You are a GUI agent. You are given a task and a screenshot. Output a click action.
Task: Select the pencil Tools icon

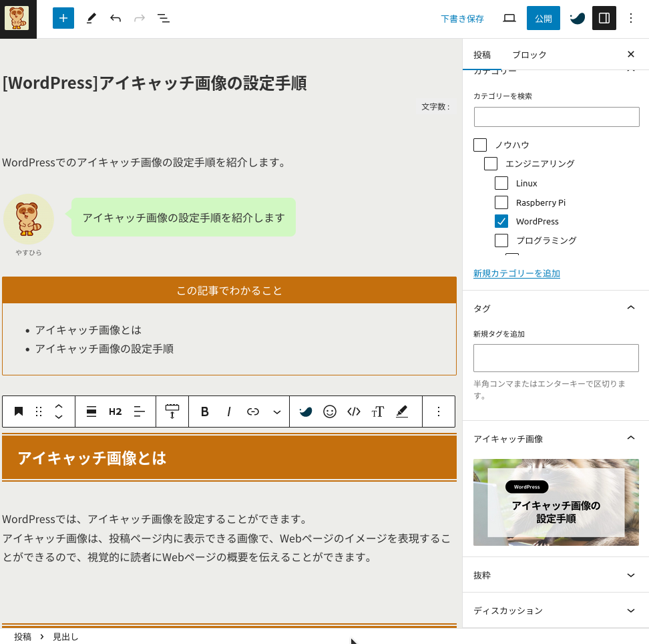pos(91,18)
